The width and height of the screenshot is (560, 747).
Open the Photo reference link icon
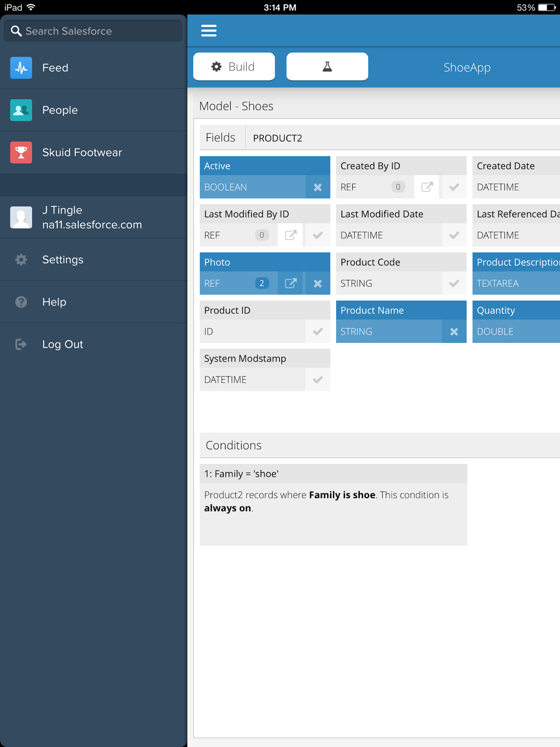(291, 283)
